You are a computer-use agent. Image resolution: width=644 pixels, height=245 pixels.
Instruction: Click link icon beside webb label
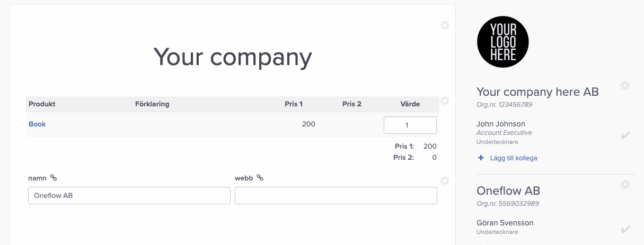click(x=260, y=178)
